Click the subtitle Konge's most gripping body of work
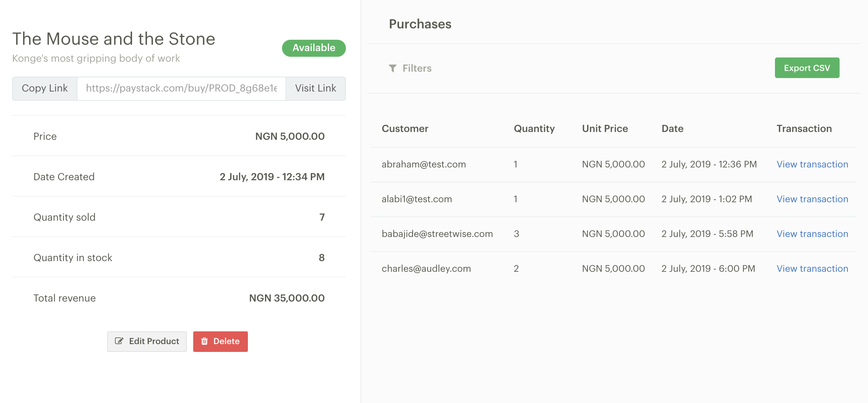The width and height of the screenshot is (868, 403). coord(96,58)
